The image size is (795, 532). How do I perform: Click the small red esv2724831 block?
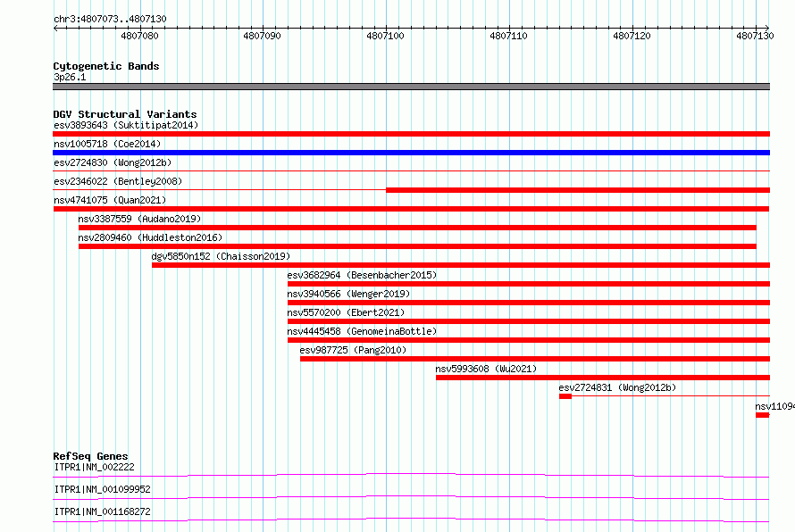coord(565,396)
